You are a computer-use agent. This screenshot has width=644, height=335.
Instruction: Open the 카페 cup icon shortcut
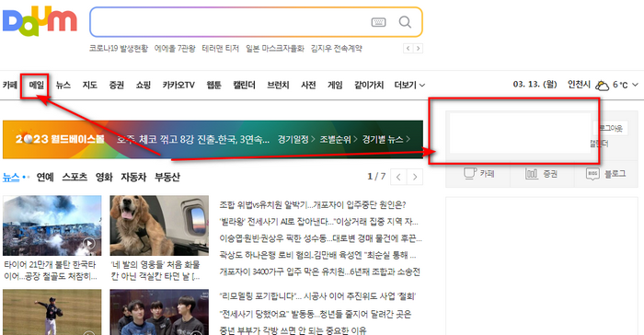(x=470, y=173)
